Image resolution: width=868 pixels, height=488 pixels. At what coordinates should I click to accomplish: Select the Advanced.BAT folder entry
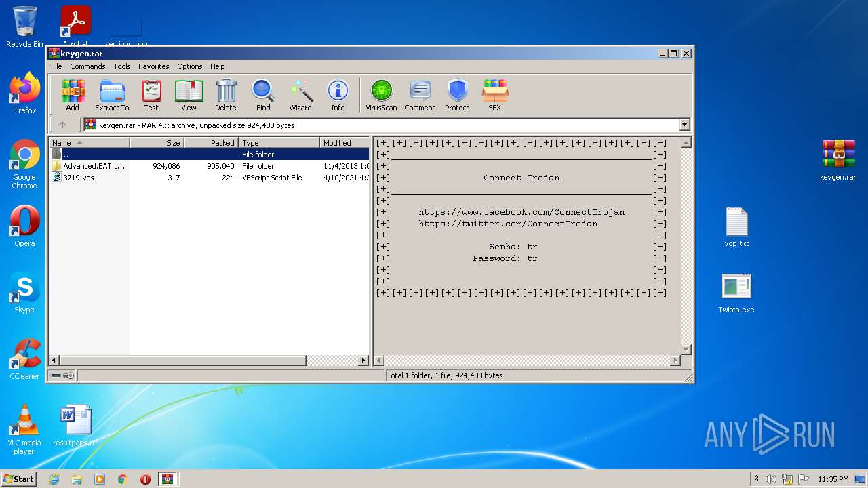tap(209, 166)
